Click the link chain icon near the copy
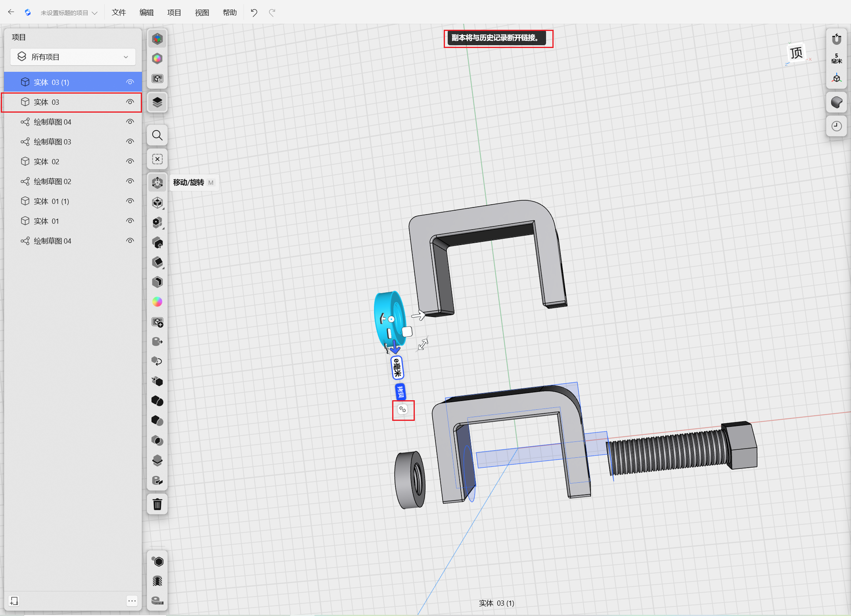851x616 pixels. pyautogui.click(x=402, y=409)
